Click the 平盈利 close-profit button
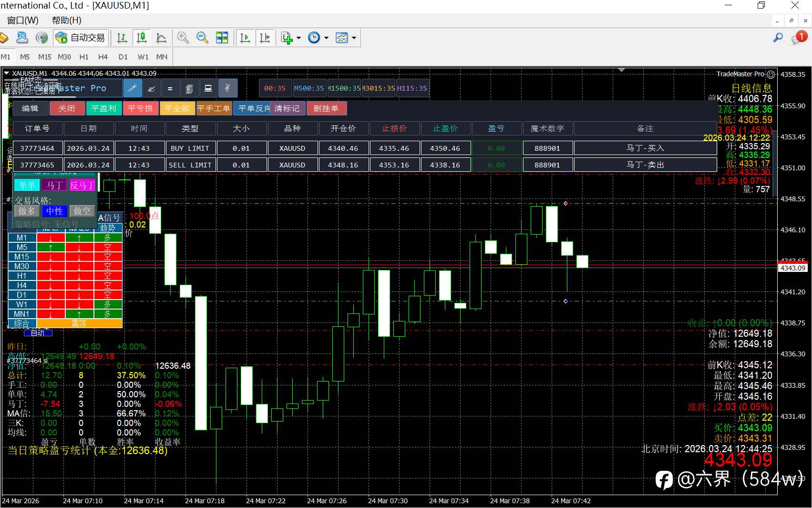 (x=104, y=108)
